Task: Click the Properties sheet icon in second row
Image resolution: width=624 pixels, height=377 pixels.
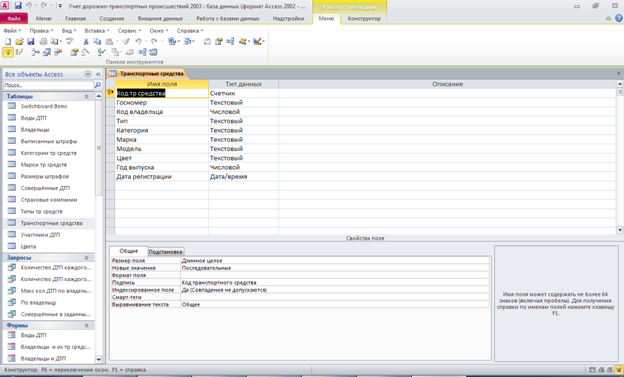Action: click(74, 52)
